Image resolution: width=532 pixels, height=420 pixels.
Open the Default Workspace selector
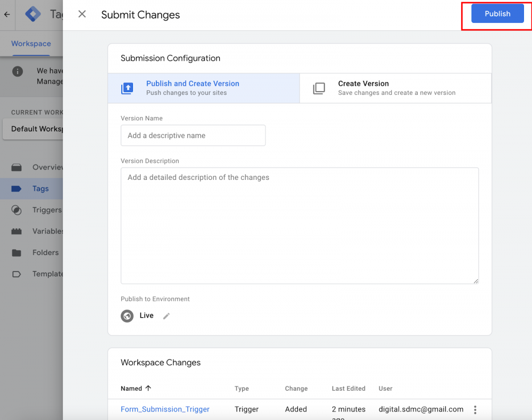click(x=32, y=129)
